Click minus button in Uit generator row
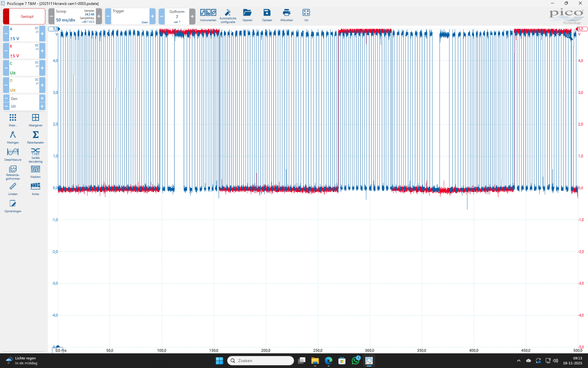Viewport: 588px width, 368px height. pos(6,106)
